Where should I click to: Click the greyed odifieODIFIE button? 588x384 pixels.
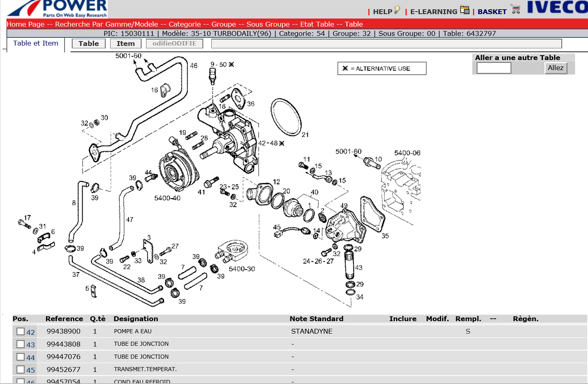(174, 44)
